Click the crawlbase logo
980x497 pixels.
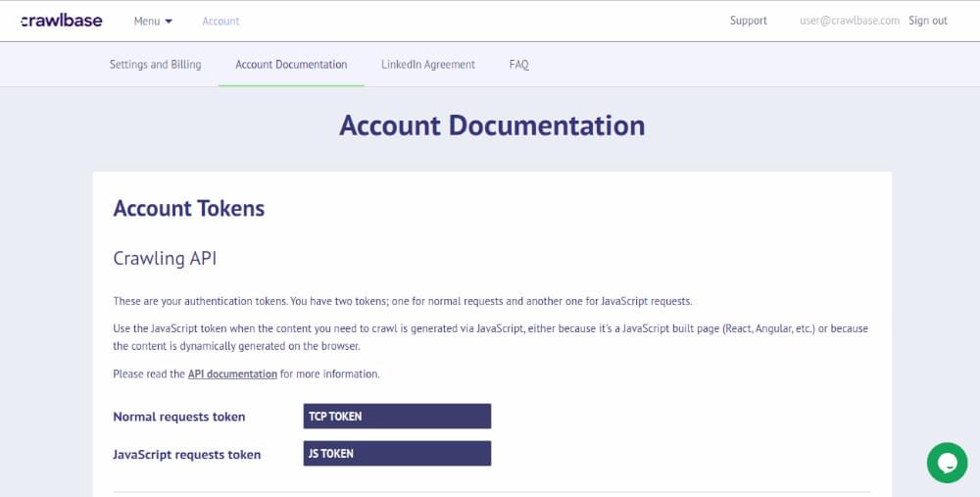coord(61,21)
